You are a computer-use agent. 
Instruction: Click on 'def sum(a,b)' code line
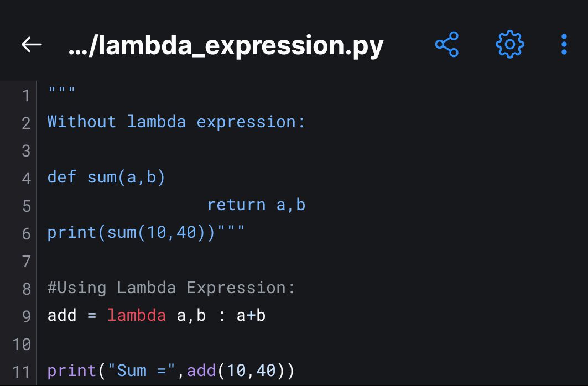click(106, 177)
